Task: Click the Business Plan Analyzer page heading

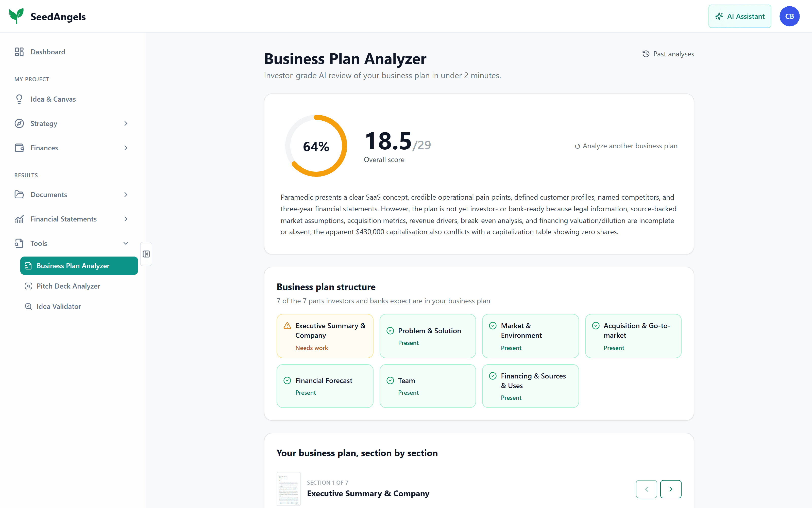Action: click(345, 59)
